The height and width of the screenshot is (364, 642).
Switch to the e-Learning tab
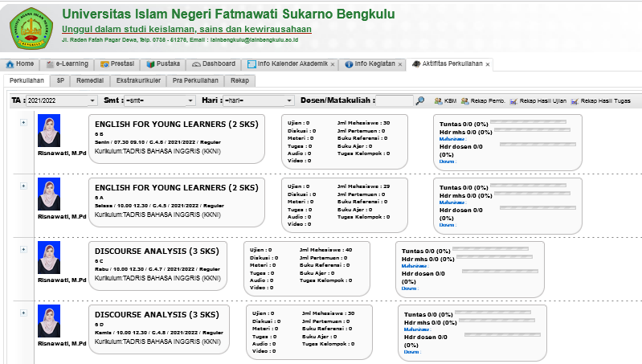pyautogui.click(x=67, y=63)
